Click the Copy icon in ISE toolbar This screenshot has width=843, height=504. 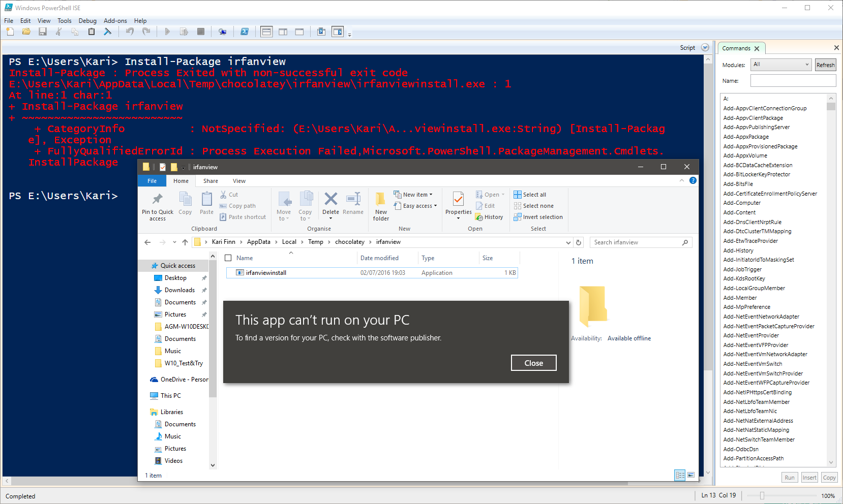coord(75,31)
